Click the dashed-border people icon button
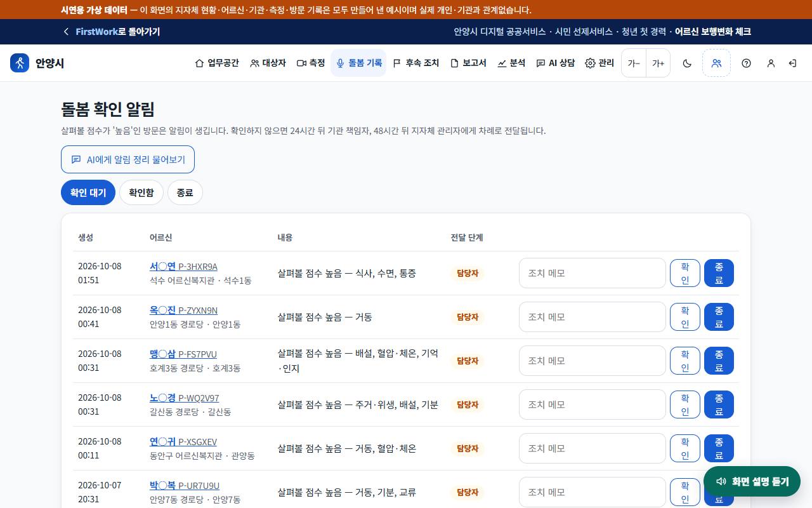Viewport: 812px width, 508px height. pos(716,63)
